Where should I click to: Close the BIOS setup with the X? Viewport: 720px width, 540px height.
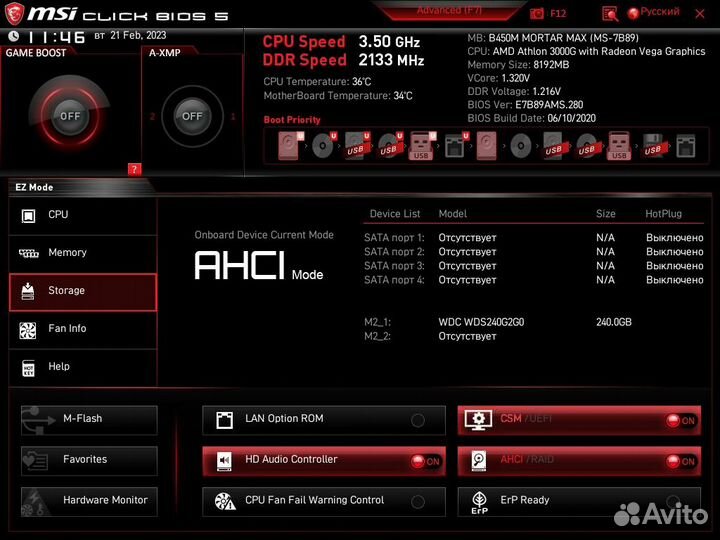pyautogui.click(x=700, y=14)
